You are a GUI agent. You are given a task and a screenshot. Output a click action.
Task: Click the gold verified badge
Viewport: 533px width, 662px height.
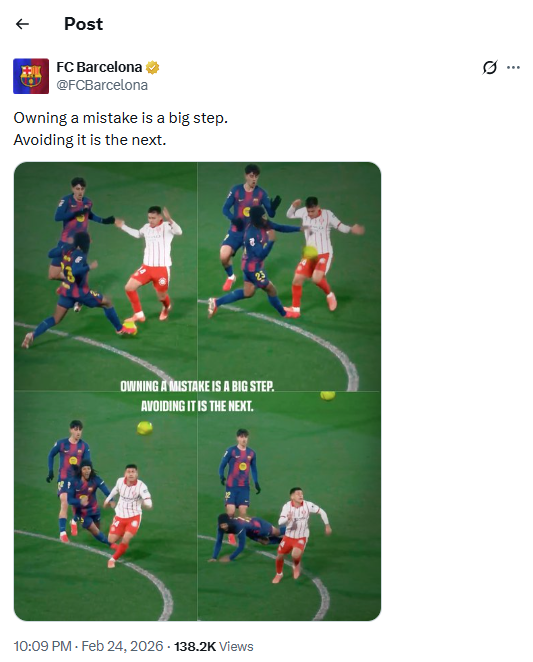152,68
